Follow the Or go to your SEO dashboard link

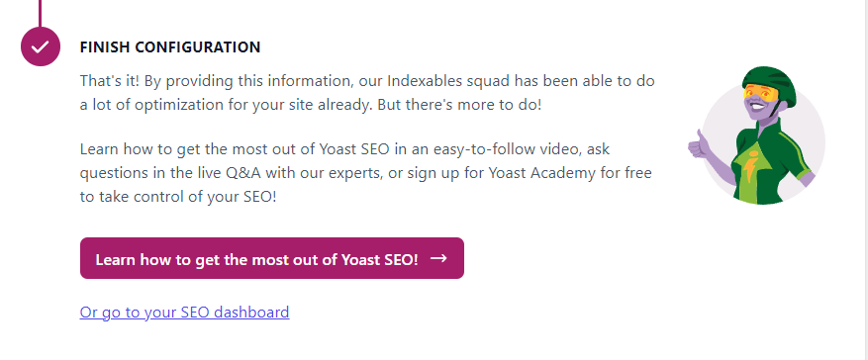(184, 313)
